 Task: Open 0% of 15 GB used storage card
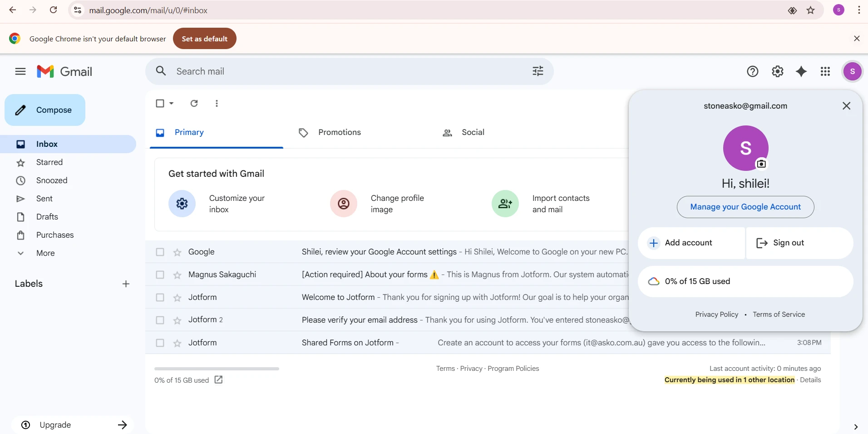pyautogui.click(x=745, y=281)
